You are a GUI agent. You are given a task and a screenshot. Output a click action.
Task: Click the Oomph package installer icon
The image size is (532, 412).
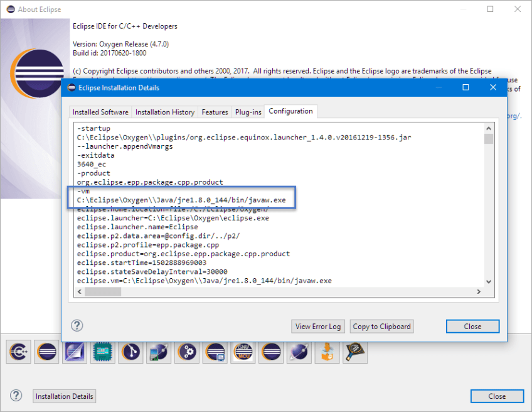pos(327,352)
